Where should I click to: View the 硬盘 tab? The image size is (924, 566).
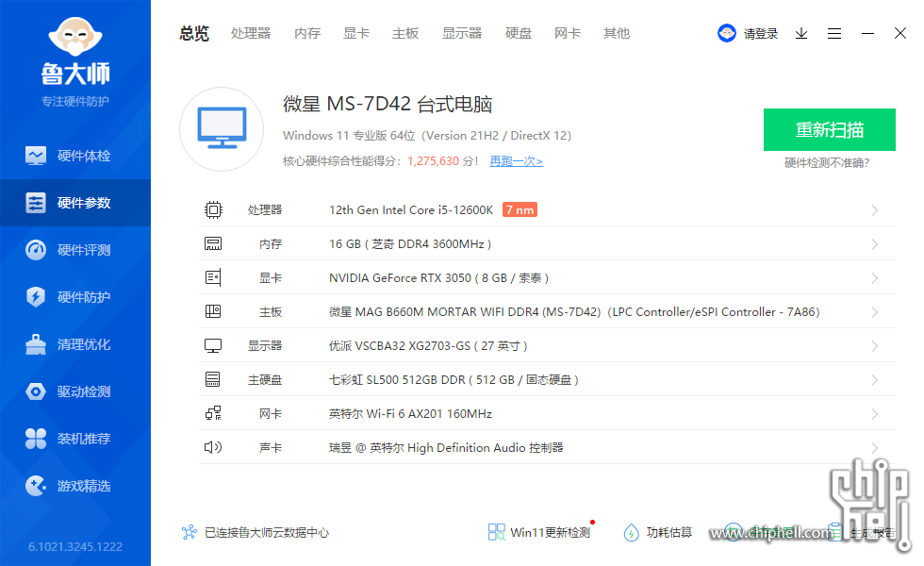[518, 34]
